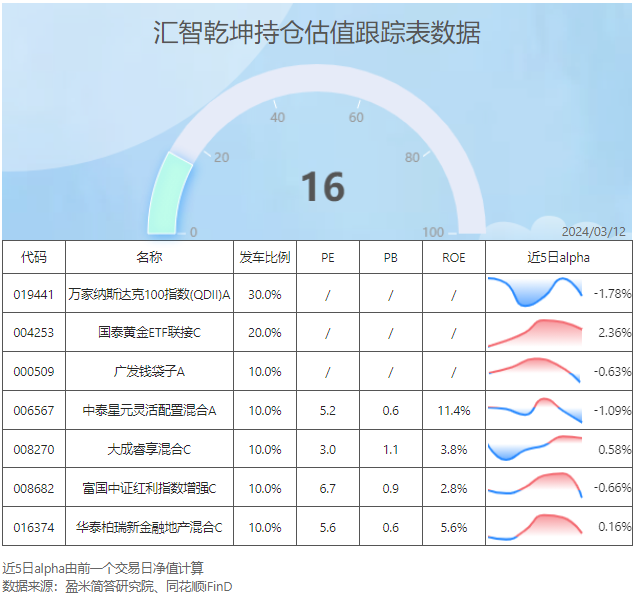This screenshot has height=596, width=635.
Task: Click fund code 006567
Action: click(34, 411)
